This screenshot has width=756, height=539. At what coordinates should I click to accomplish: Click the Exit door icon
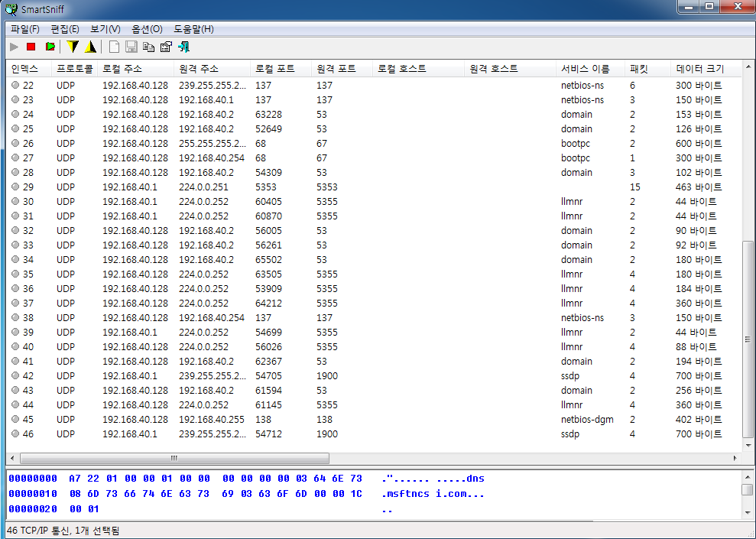(x=183, y=47)
